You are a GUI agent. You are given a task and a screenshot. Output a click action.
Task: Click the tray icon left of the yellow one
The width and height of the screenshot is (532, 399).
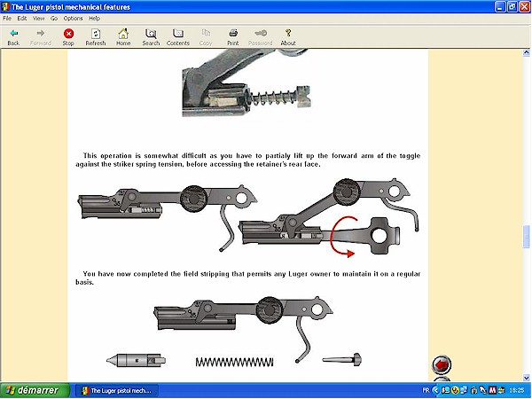(x=447, y=390)
